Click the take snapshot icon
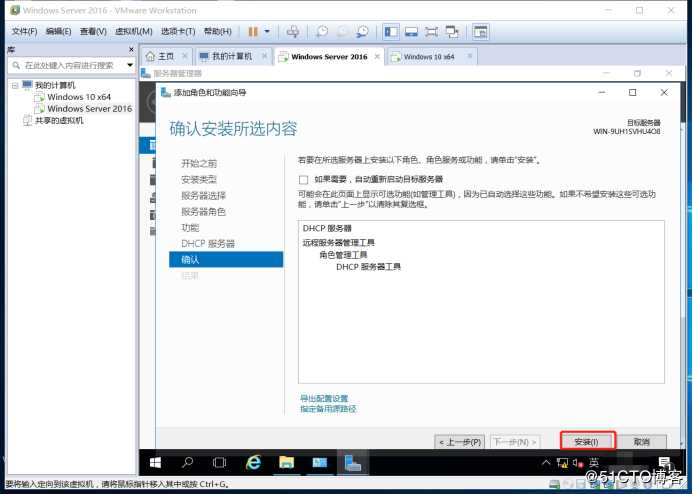Image resolution: width=693 pixels, height=494 pixels. click(322, 32)
